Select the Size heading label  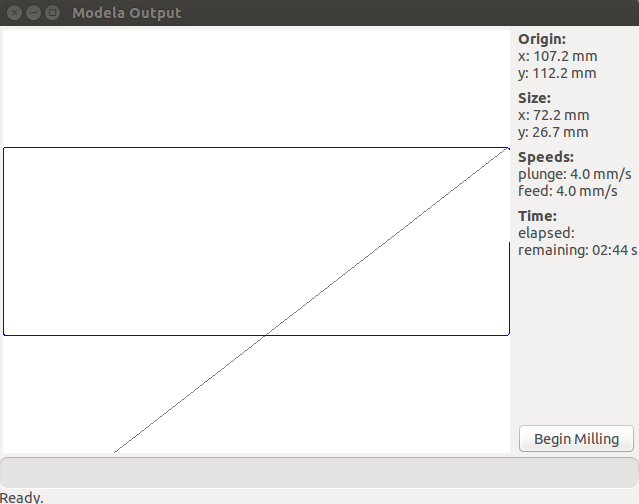coord(534,98)
